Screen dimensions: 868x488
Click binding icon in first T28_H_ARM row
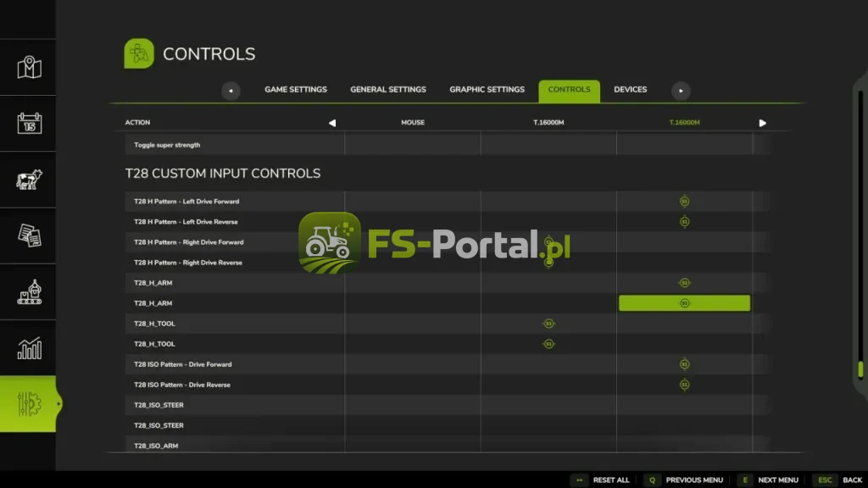pos(684,283)
